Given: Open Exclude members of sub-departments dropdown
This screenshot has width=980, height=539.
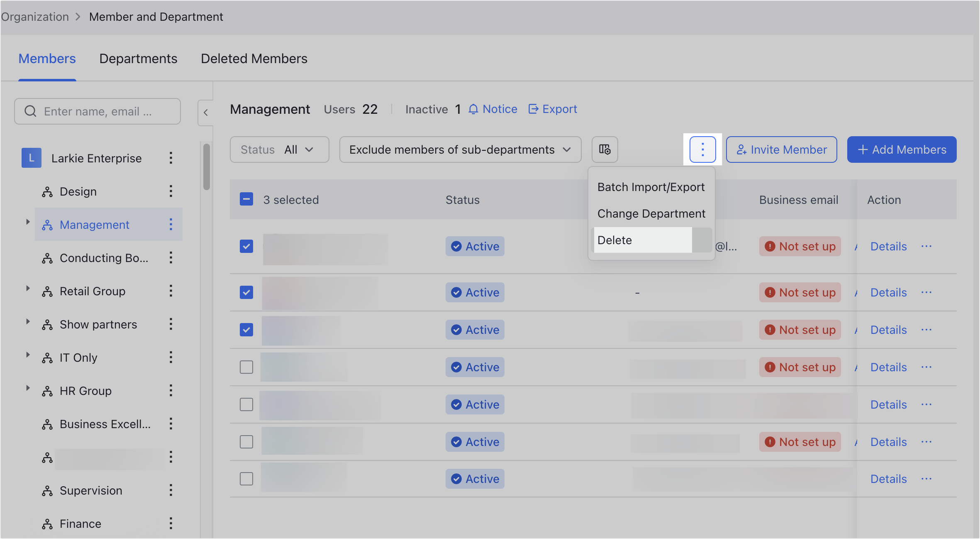Looking at the screenshot, I should coord(460,149).
